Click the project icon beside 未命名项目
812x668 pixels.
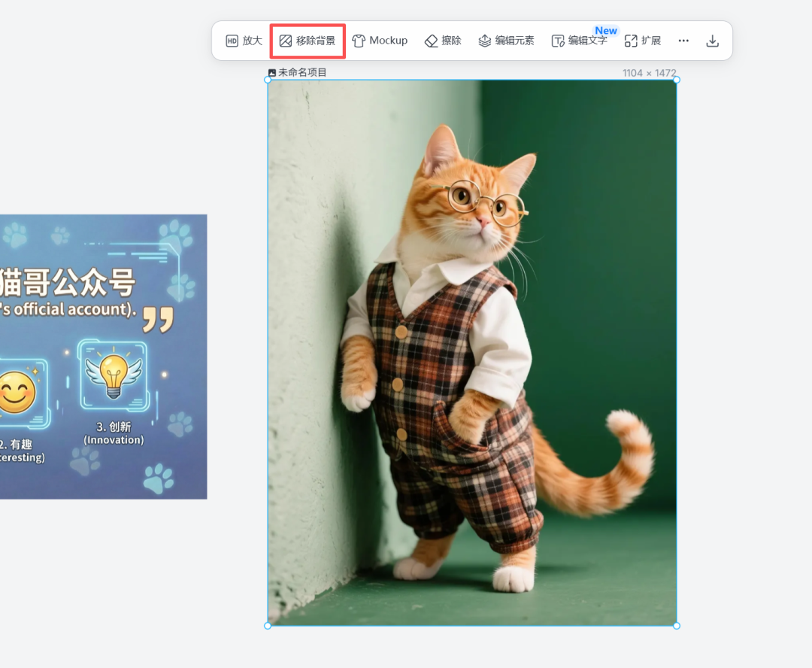coord(271,72)
